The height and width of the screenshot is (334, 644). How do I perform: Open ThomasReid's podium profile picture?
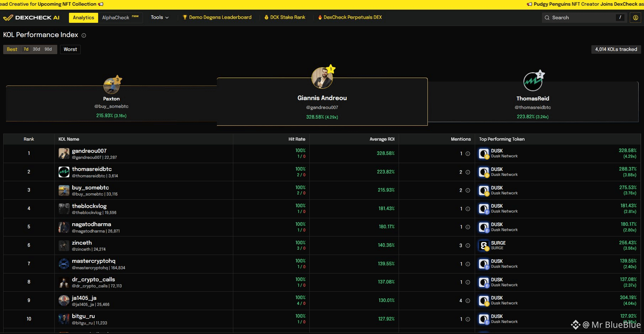533,82
